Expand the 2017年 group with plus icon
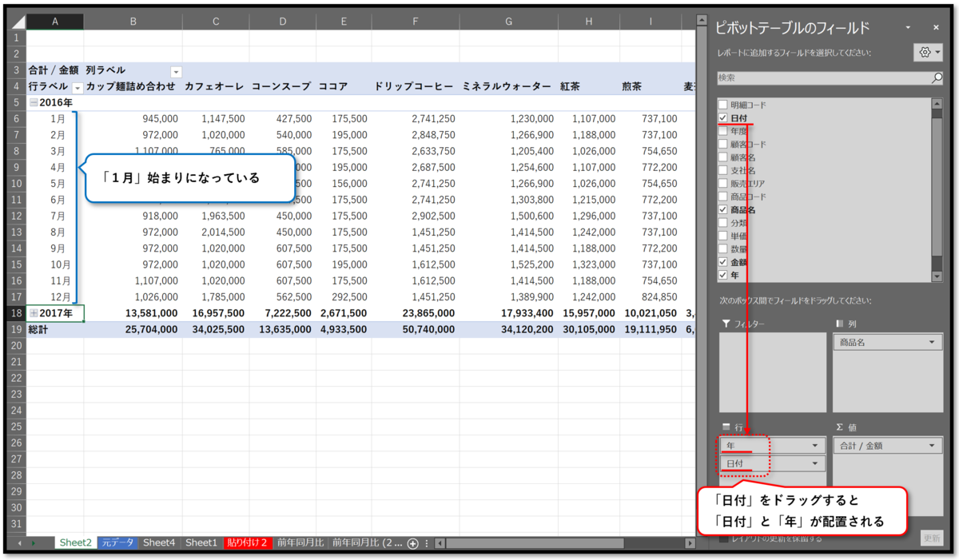 click(33, 313)
